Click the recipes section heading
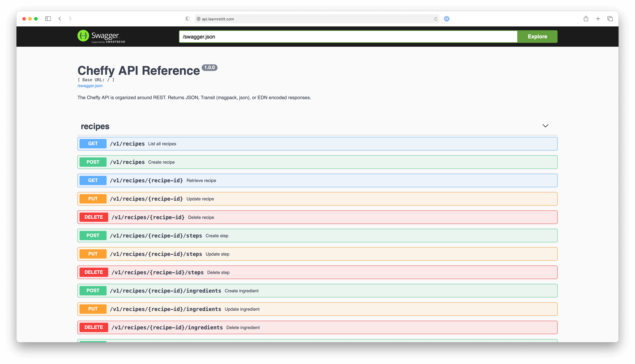The image size is (635, 364). tap(95, 126)
